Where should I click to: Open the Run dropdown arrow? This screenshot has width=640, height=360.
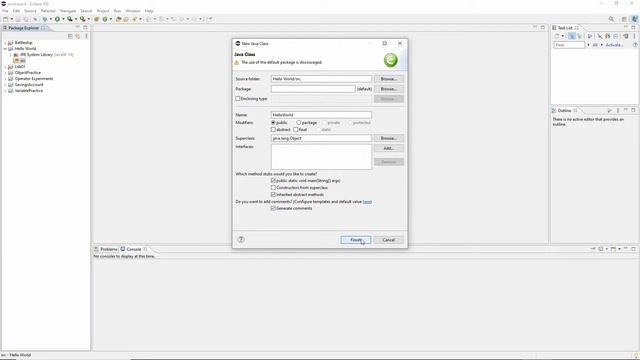coord(63,19)
